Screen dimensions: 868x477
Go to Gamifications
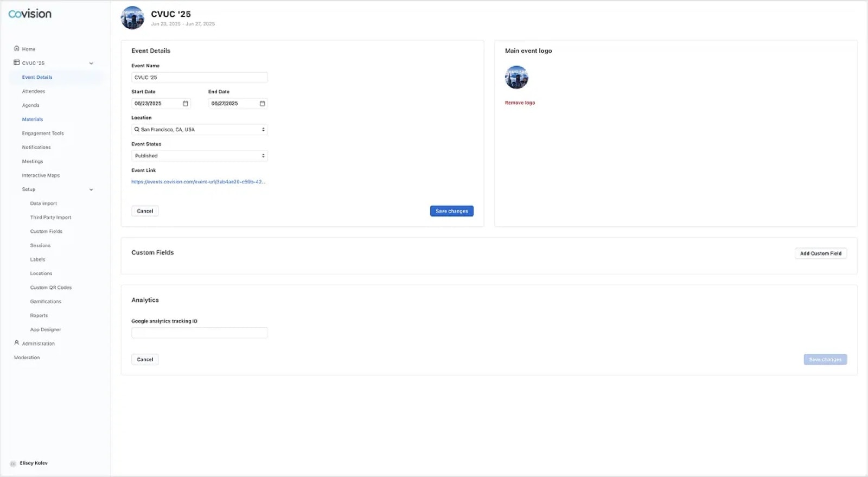(46, 302)
